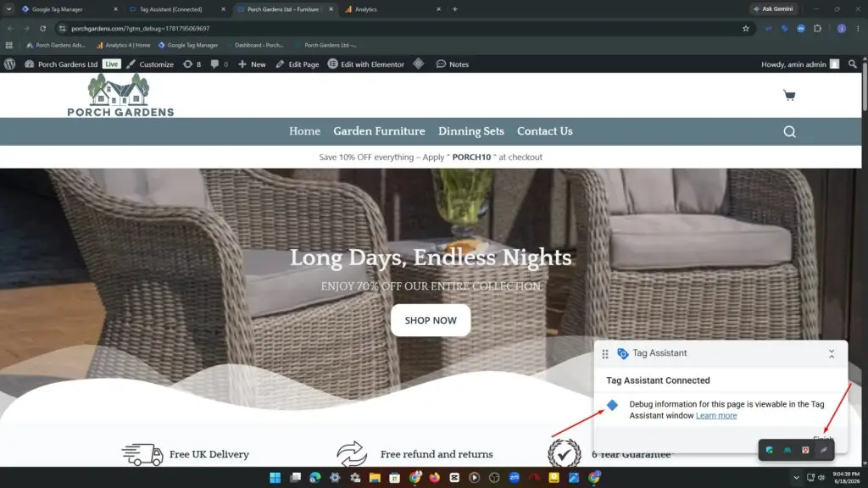Viewport: 868px width, 488px height.
Task: Open Task View on the taskbar
Action: (295, 478)
